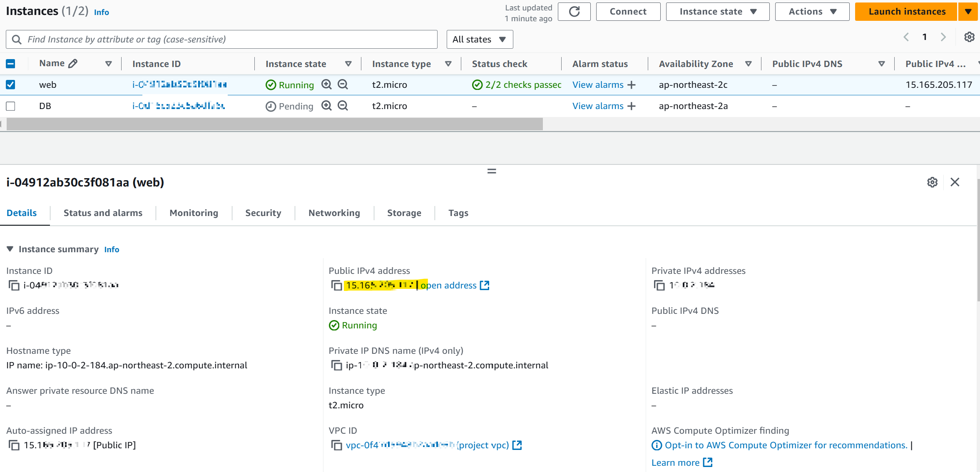
Task: Open the All states filter dropdown
Action: coord(479,39)
